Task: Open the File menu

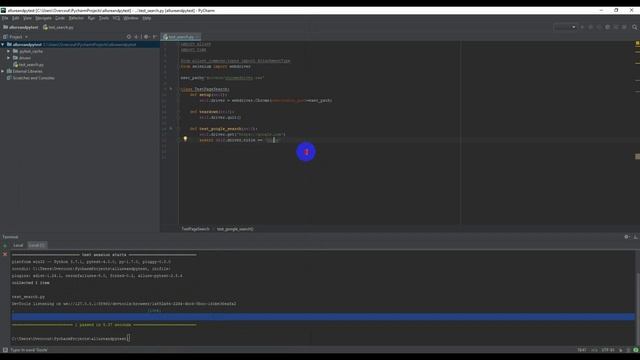Action: [x=5, y=18]
